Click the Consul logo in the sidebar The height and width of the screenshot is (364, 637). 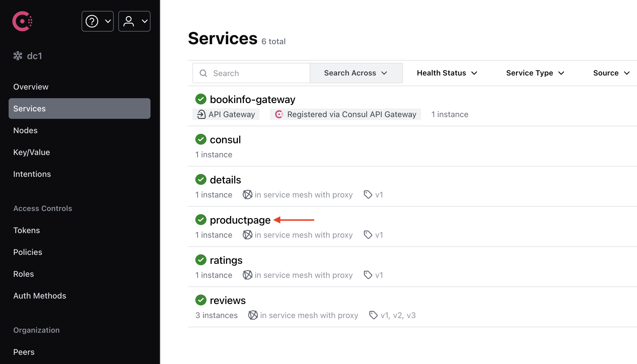pos(22,21)
